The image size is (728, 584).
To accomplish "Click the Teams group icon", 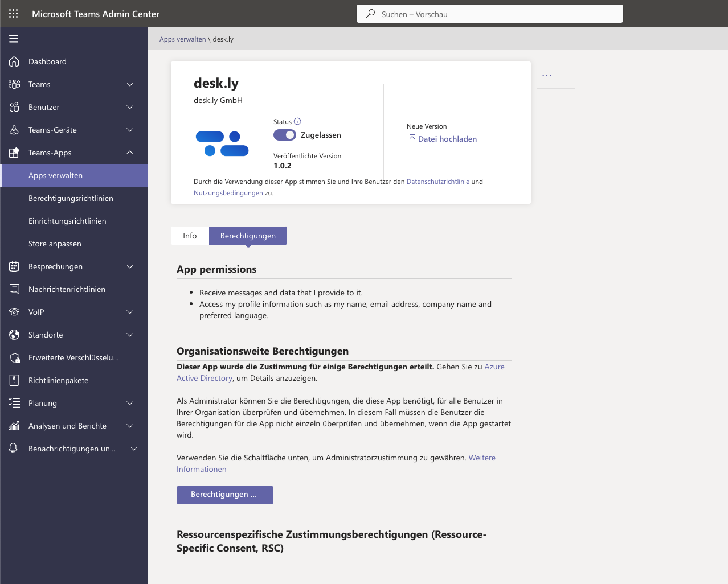I will point(14,84).
